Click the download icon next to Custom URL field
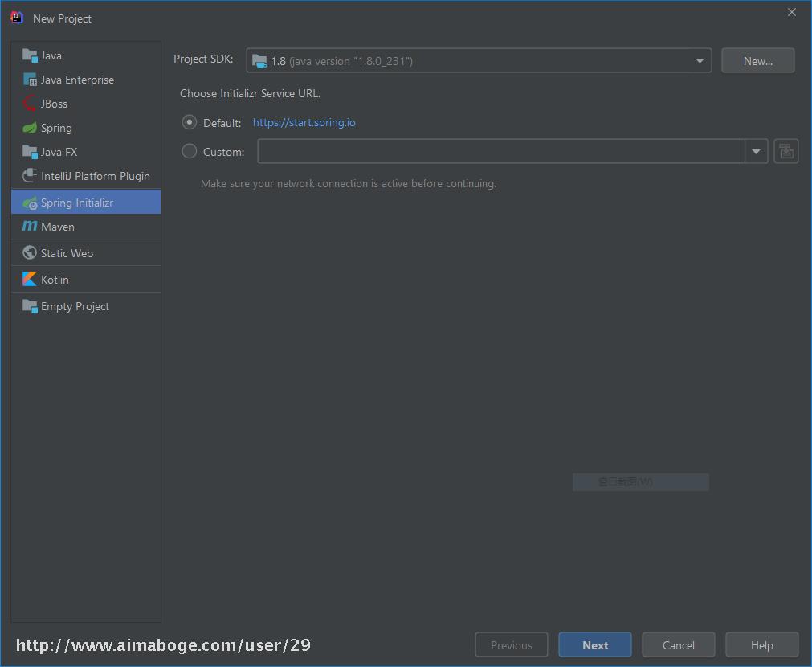This screenshot has width=812, height=667. coord(786,151)
